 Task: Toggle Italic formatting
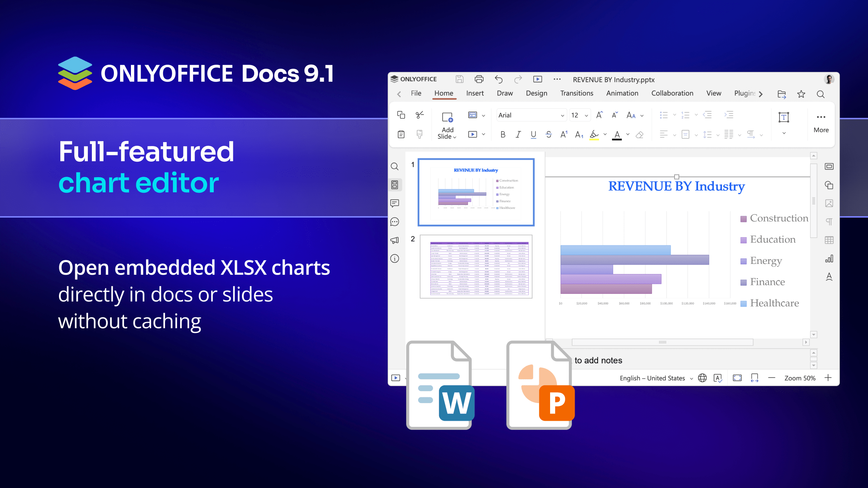click(518, 135)
